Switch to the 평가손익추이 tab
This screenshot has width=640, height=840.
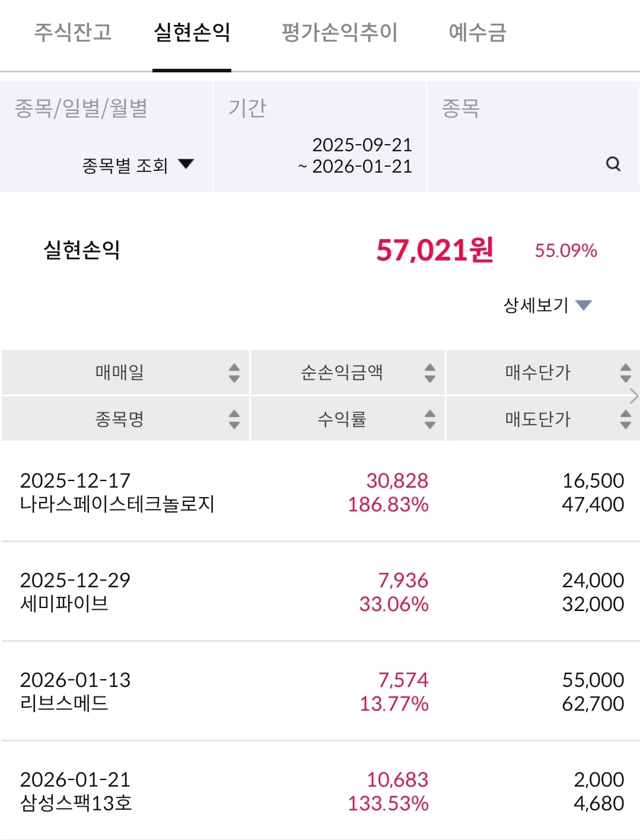click(339, 32)
